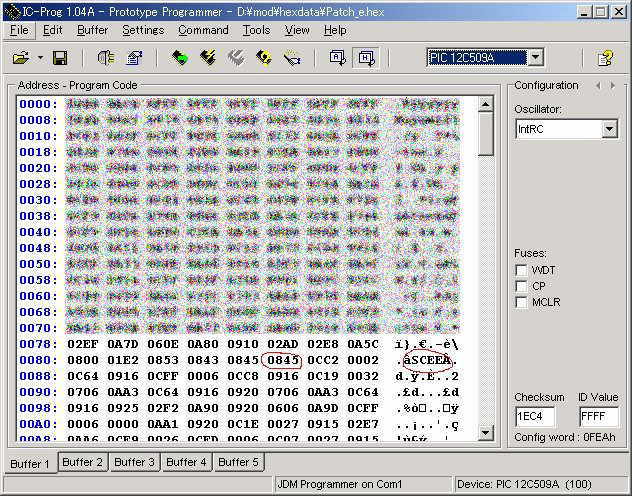This screenshot has height=496, width=632.
Task: Click the Erase All chip icon
Action: 264,58
